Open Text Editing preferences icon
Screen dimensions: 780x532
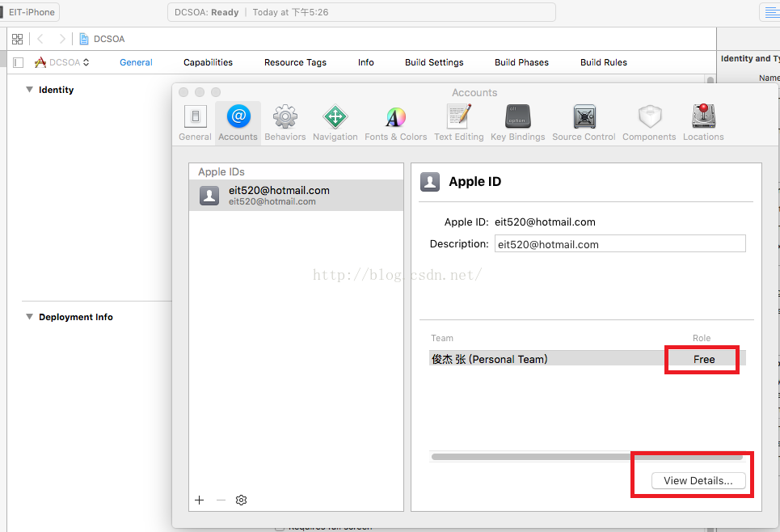tap(458, 116)
